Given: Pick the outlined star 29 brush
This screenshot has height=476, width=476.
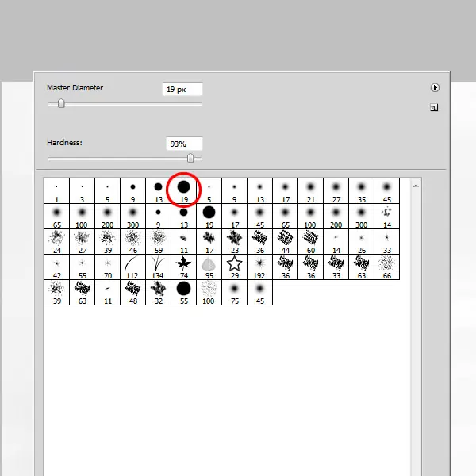Looking at the screenshot, I should pyautogui.click(x=234, y=267).
